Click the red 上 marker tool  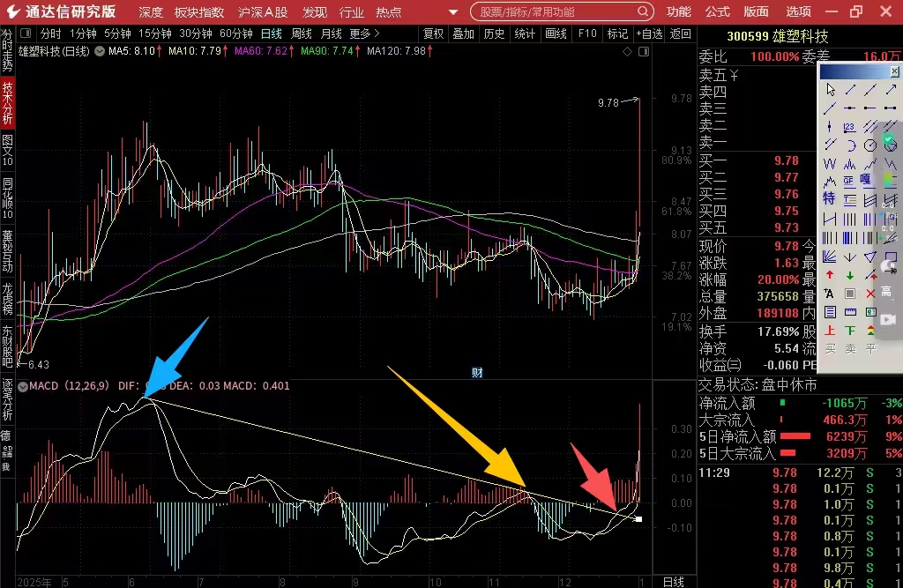829,331
